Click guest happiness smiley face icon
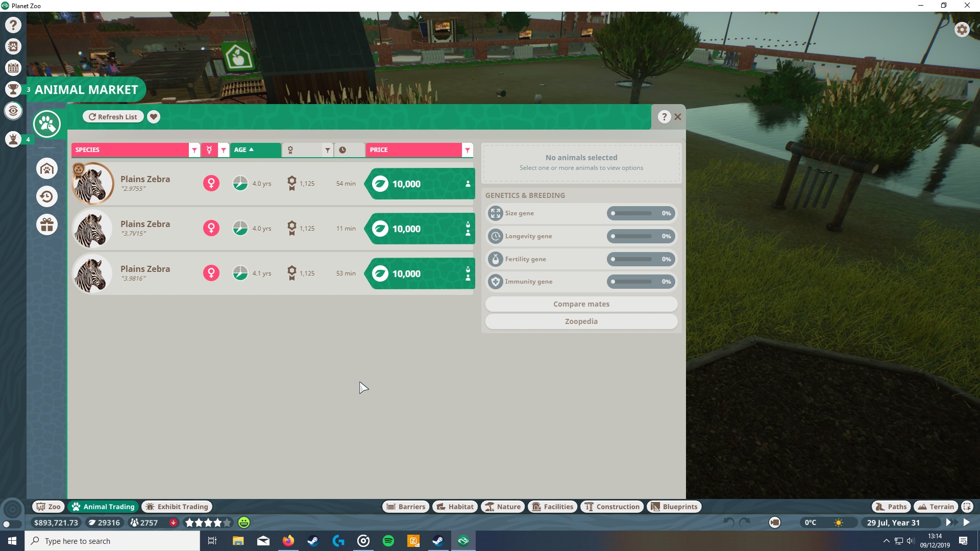The width and height of the screenshot is (980, 551). coord(244,522)
